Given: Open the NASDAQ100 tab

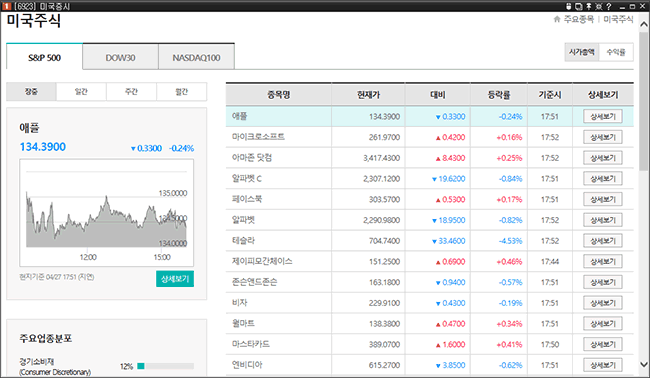Looking at the screenshot, I should 196,57.
